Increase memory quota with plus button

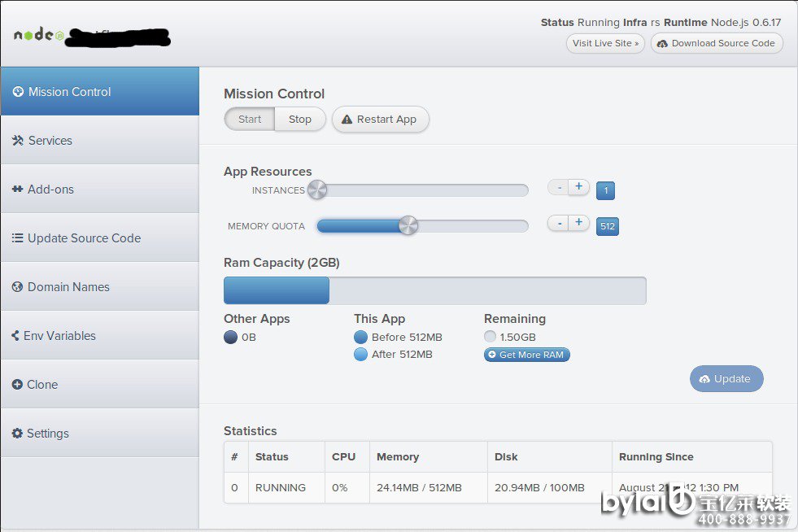(578, 223)
